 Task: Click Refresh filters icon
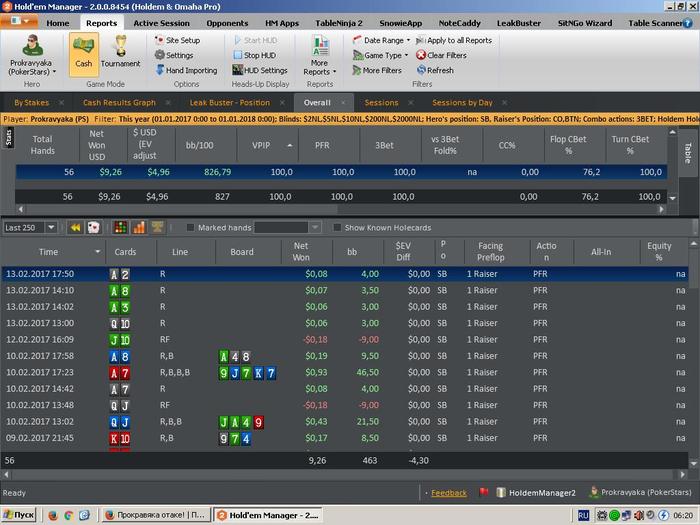[x=421, y=70]
